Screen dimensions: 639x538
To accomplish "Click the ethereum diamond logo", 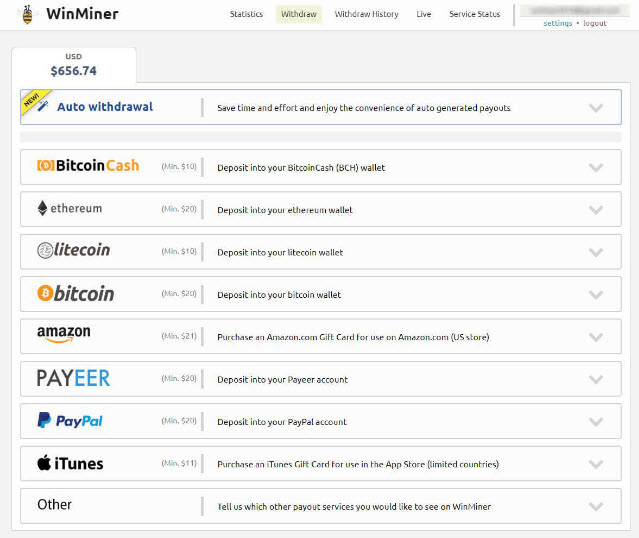I will coord(42,208).
